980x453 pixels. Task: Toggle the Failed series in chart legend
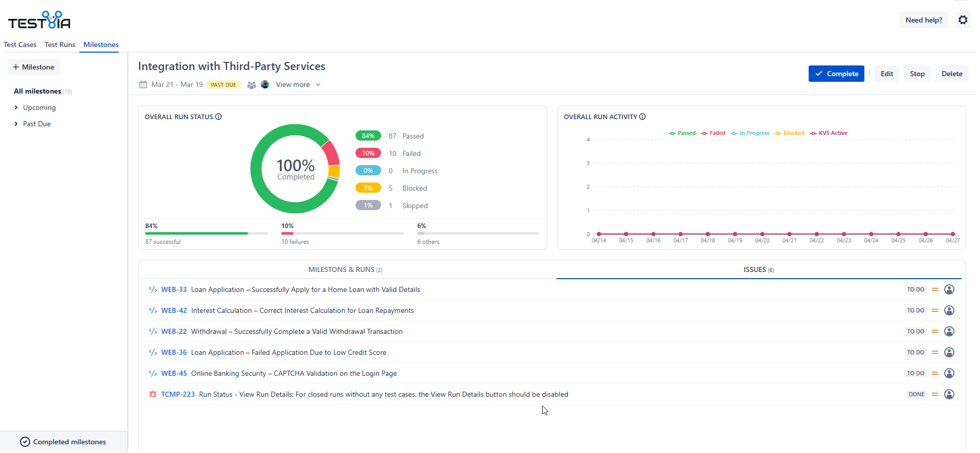point(713,133)
